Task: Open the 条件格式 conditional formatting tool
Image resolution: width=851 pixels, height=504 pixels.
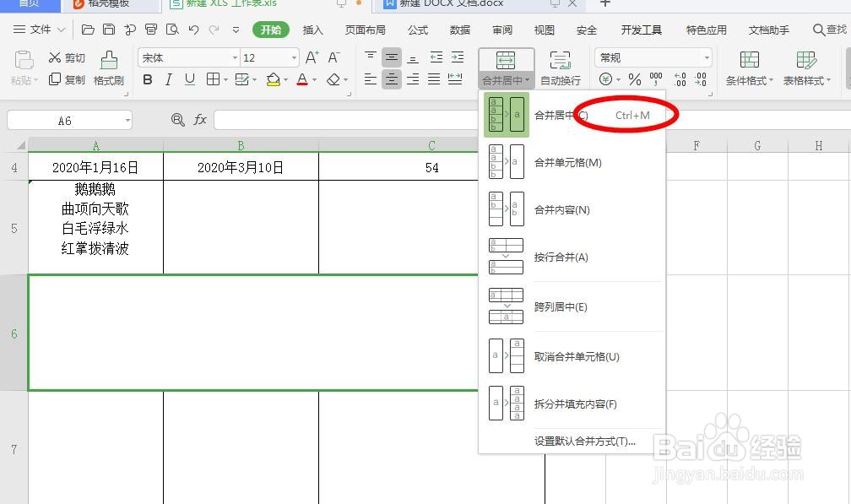Action: [x=749, y=69]
